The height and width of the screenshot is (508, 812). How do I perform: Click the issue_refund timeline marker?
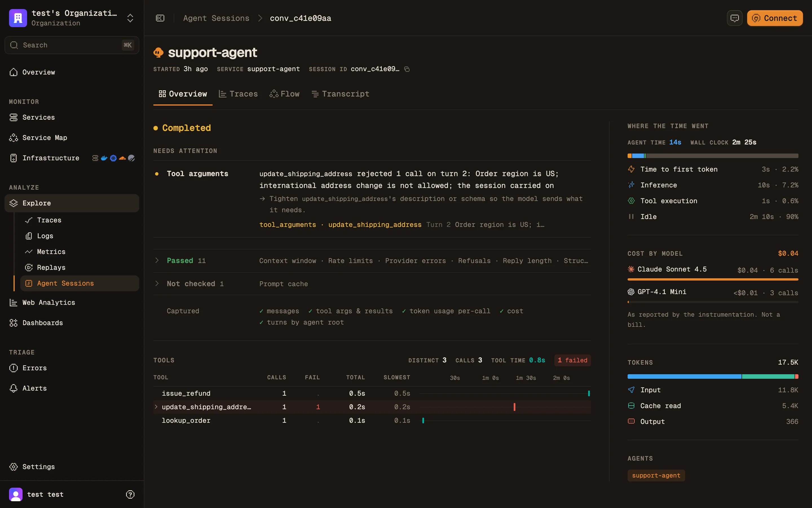pos(589,393)
